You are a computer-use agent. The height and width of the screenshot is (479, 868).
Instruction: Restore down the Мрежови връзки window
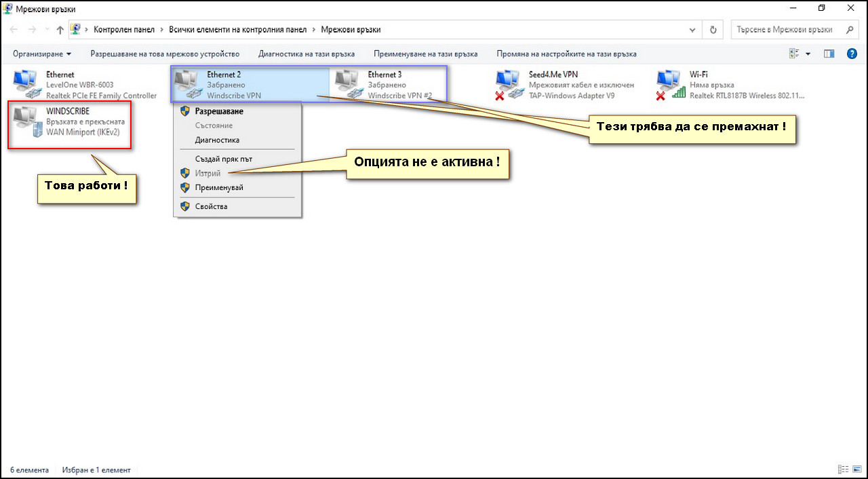[x=822, y=9]
